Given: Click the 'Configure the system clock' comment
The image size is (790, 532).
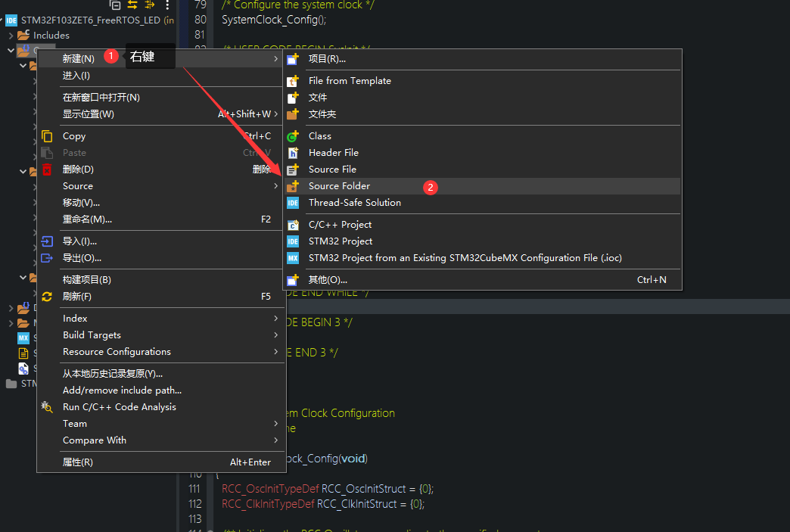Looking at the screenshot, I should 297,5.
